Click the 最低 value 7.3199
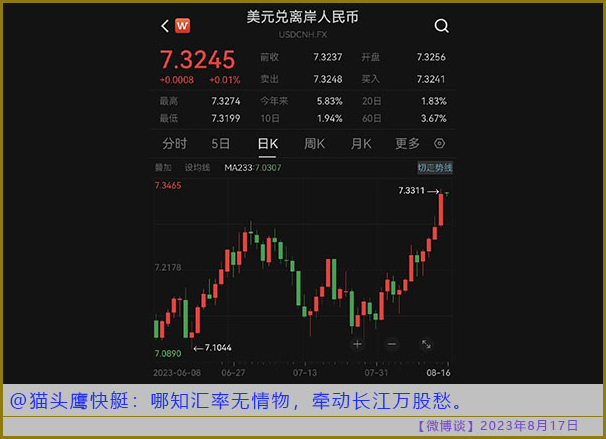The height and width of the screenshot is (439, 606). tap(226, 118)
